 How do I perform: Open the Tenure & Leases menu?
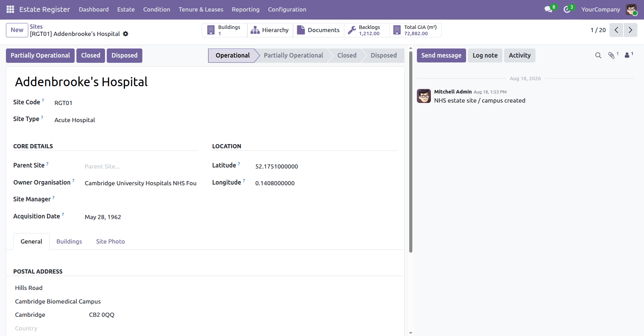[x=201, y=9]
